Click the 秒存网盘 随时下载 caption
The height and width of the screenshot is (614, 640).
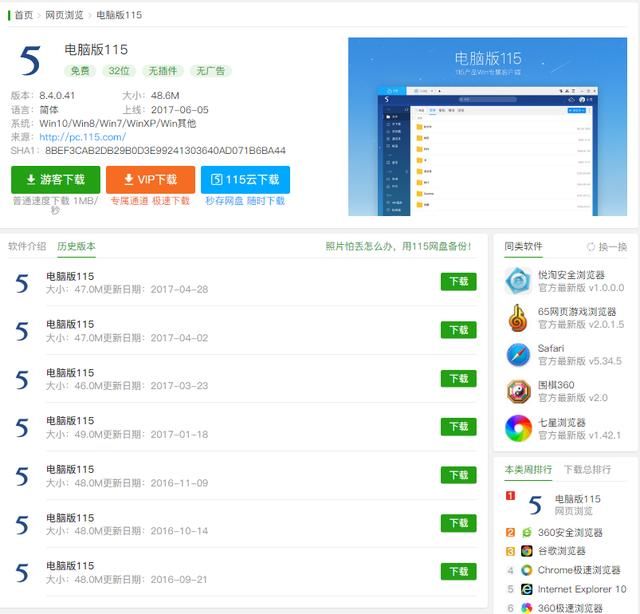[x=245, y=201]
